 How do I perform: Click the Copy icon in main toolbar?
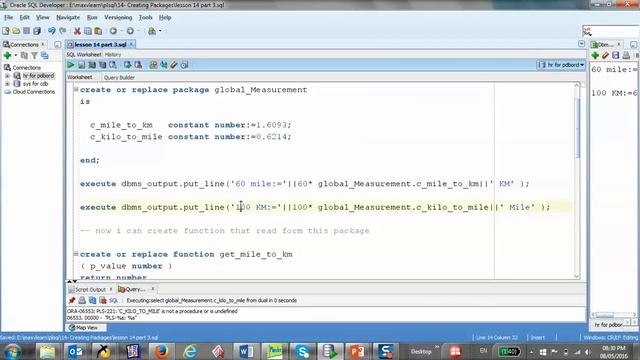click(87, 31)
